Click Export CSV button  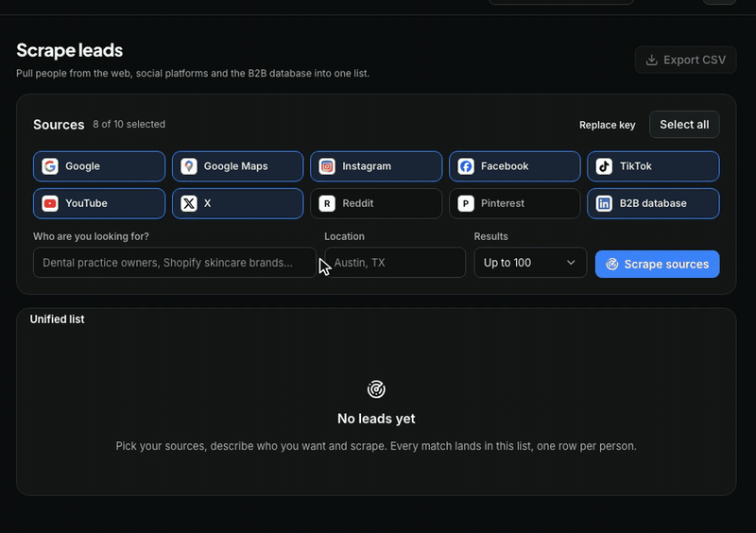(686, 60)
